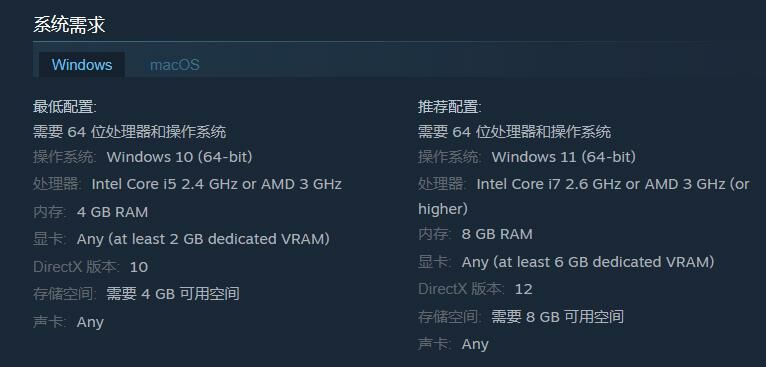
Task: Select the Windows requirements tab
Action: click(82, 65)
